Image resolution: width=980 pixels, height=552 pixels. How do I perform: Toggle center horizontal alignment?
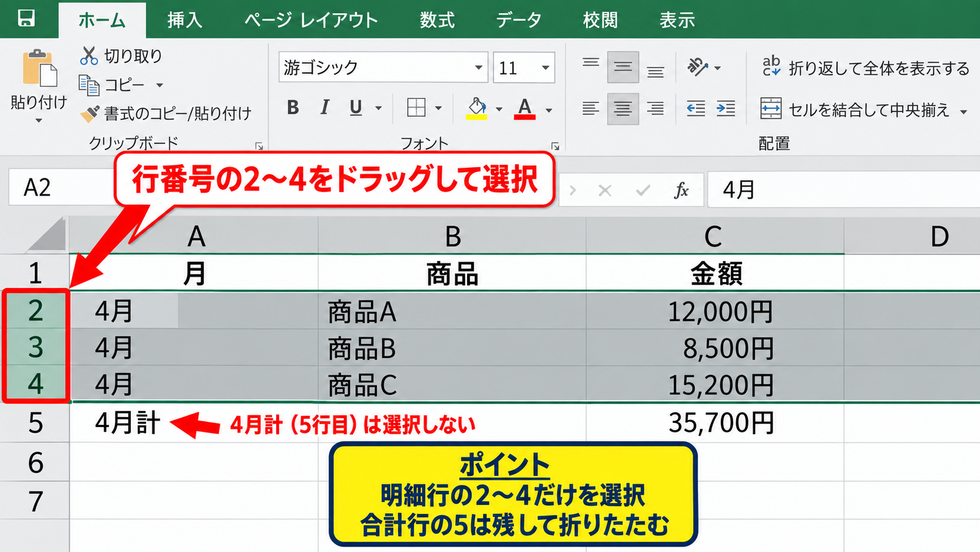point(622,109)
